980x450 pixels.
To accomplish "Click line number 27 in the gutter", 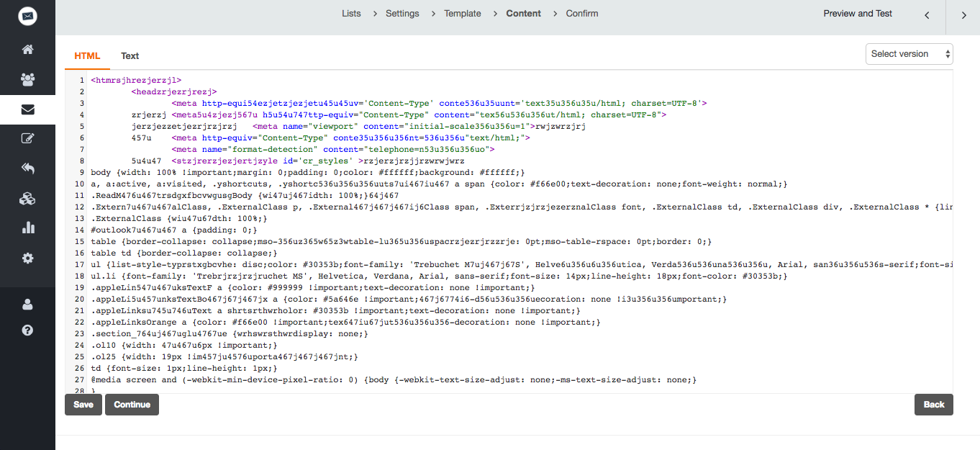I will (x=80, y=380).
